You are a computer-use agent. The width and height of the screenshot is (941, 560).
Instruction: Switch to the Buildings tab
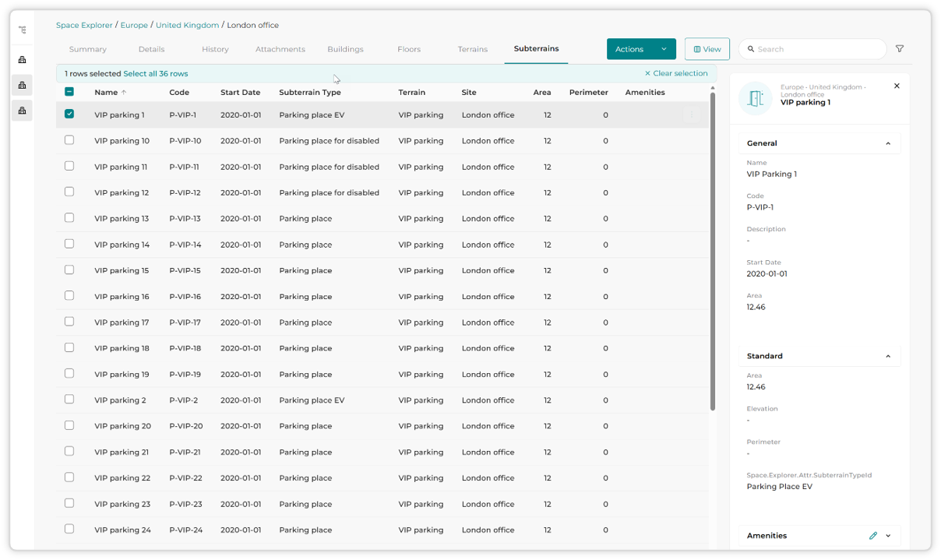pyautogui.click(x=345, y=49)
